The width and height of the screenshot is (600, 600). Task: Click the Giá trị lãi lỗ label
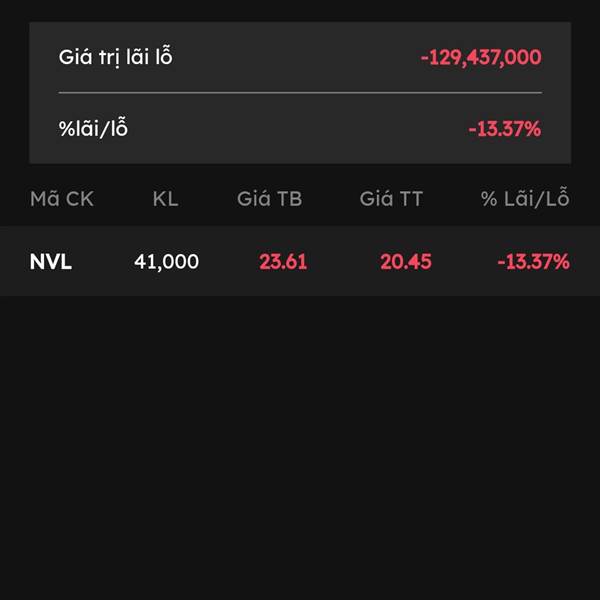116,57
